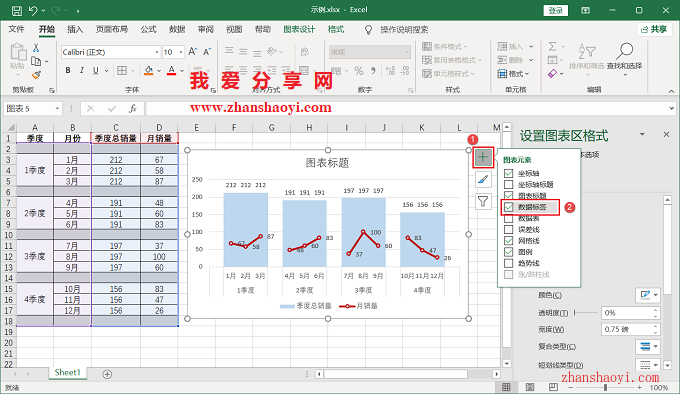
Task: Open the 公式 ribbon tab
Action: pos(148,29)
